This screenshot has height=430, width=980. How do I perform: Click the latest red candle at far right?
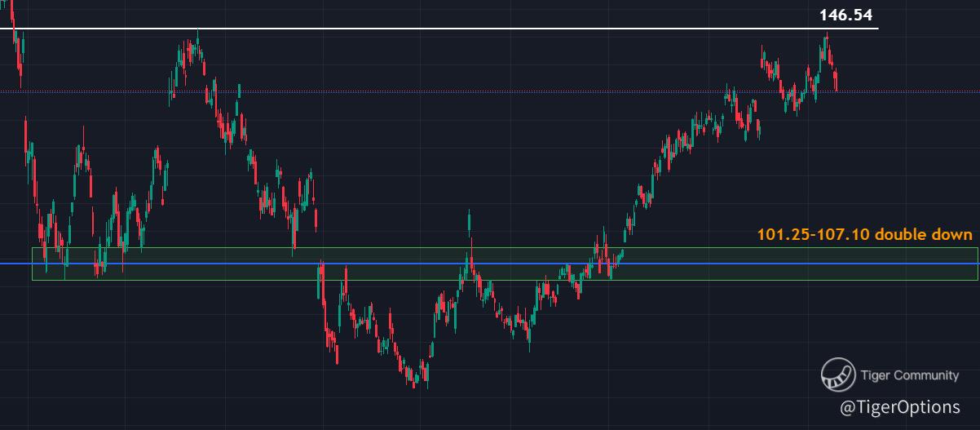837,80
